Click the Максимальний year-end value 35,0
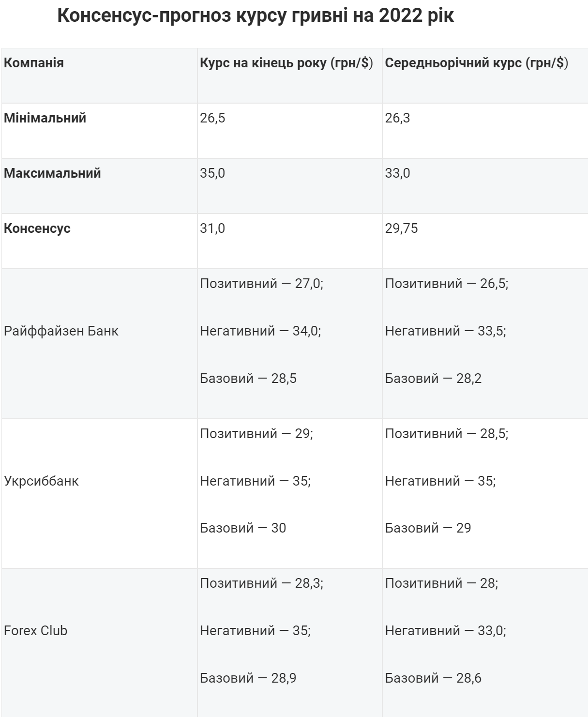Screen dimensions: 588x717 [212, 173]
